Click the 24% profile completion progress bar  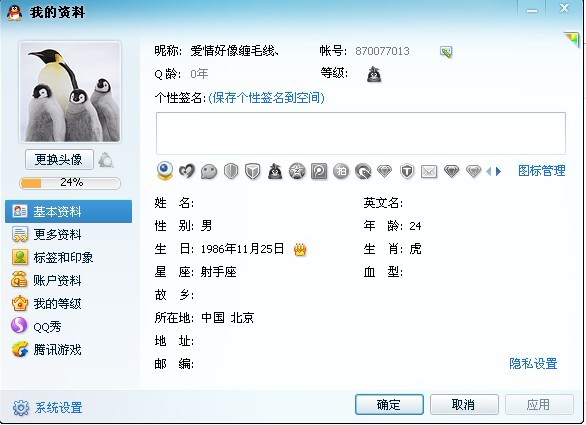coord(70,183)
